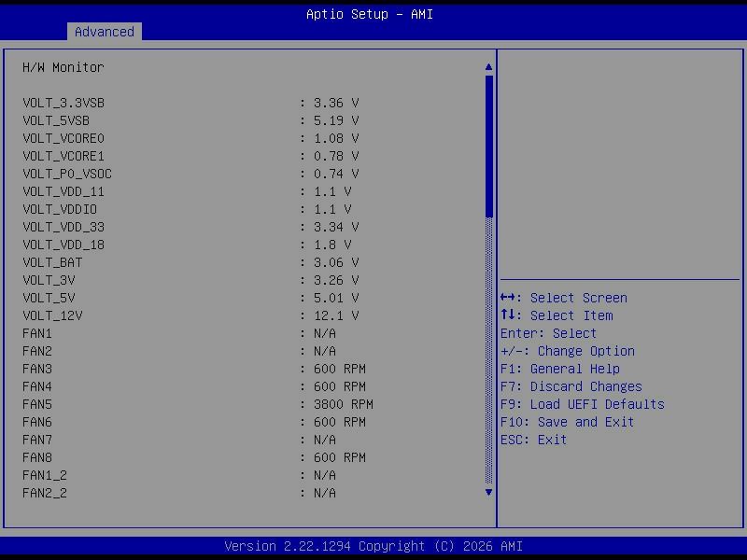The image size is (747, 560).
Task: Click the 3.26 V reading
Action: (x=336, y=280)
